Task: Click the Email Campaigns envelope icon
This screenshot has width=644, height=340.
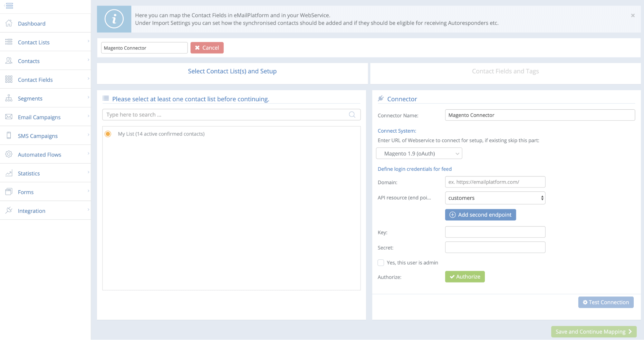Action: 9,117
